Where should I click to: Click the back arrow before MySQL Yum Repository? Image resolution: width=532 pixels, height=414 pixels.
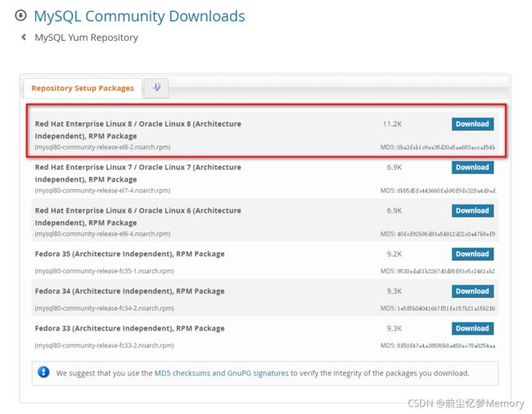coord(24,37)
